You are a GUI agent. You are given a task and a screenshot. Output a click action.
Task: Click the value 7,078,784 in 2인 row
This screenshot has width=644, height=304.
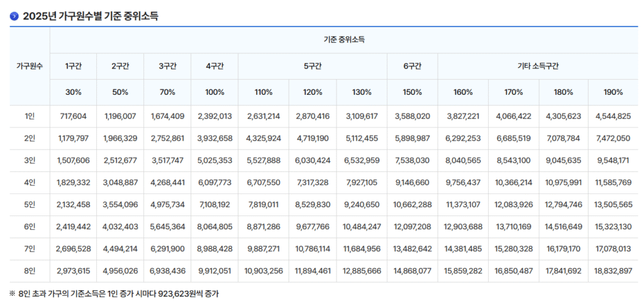(563, 139)
